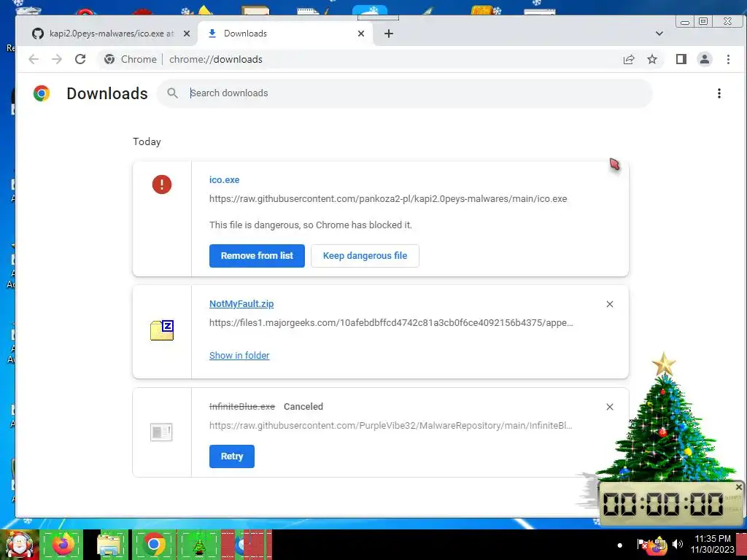Viewport: 747px width, 560px height.
Task: Close the kapi2.0peys-malwares GitHub tab
Action: pyautogui.click(x=187, y=34)
